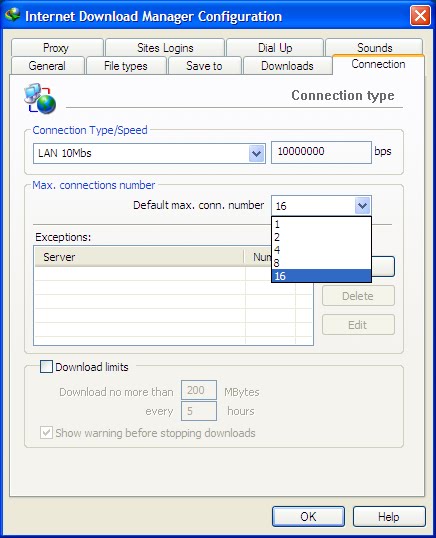
Task: Click the 10000000 bps input field
Action: pos(321,152)
